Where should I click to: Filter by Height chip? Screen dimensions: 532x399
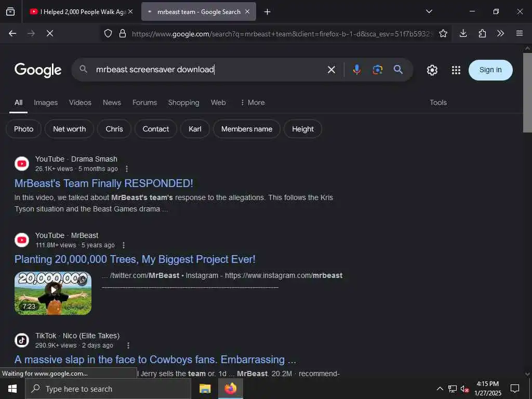pyautogui.click(x=303, y=129)
